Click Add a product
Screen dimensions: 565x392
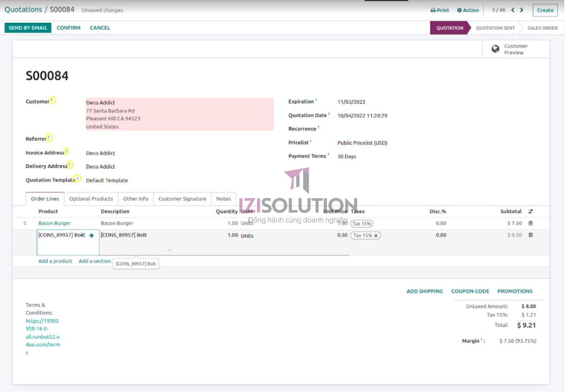tap(55, 261)
